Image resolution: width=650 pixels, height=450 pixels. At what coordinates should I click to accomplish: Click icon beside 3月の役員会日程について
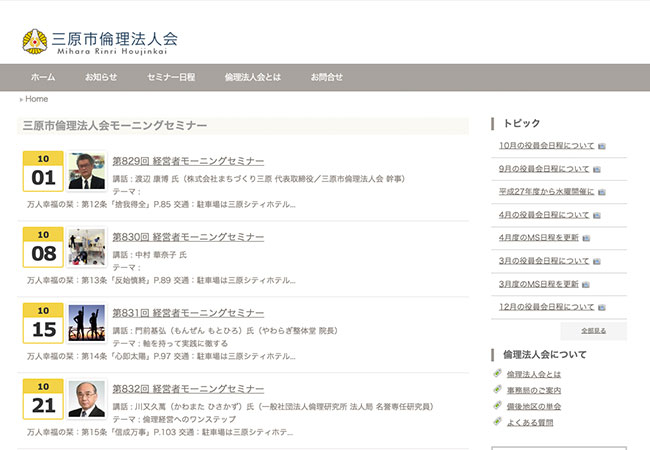[597, 261]
